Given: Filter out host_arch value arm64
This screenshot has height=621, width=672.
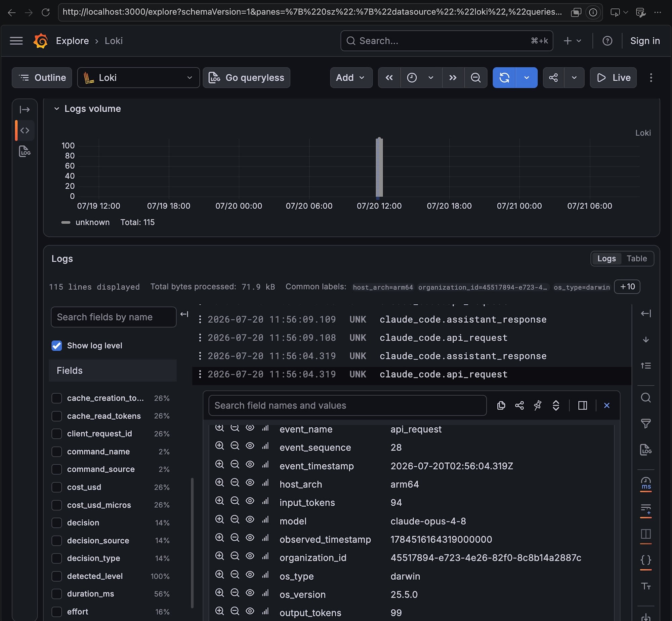Looking at the screenshot, I should [x=235, y=483].
